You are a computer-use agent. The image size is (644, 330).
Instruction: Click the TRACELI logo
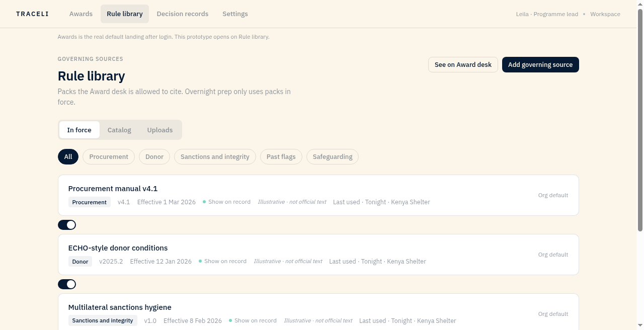pos(32,14)
